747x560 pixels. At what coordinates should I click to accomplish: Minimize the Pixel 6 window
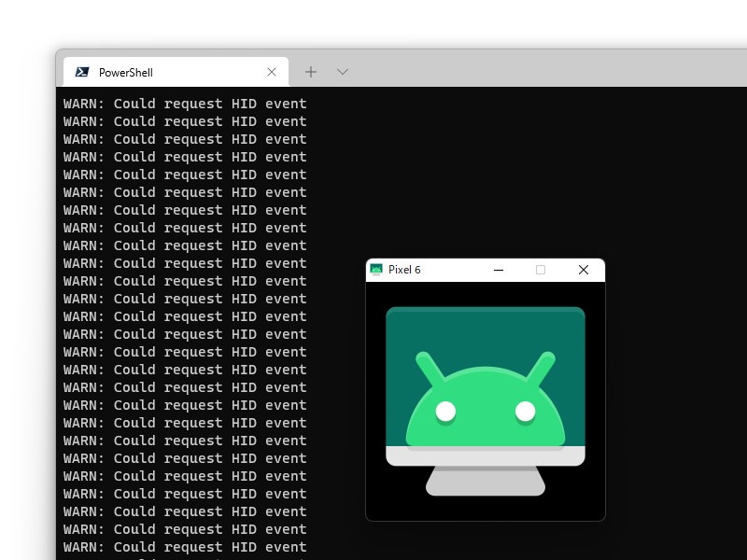click(498, 270)
